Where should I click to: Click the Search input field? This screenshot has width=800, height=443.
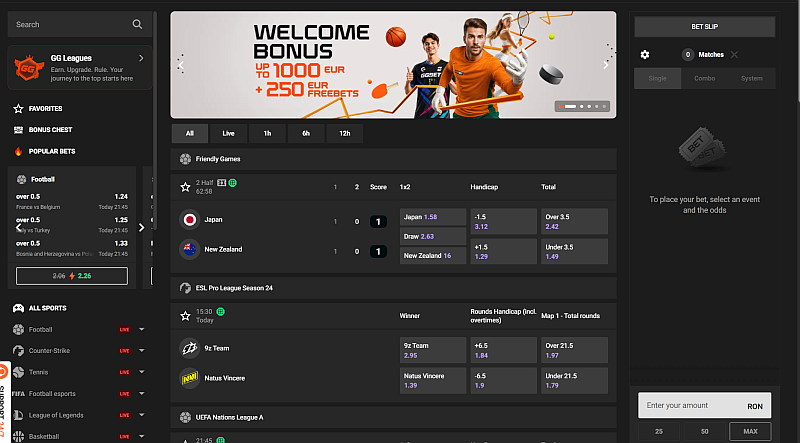click(x=80, y=24)
